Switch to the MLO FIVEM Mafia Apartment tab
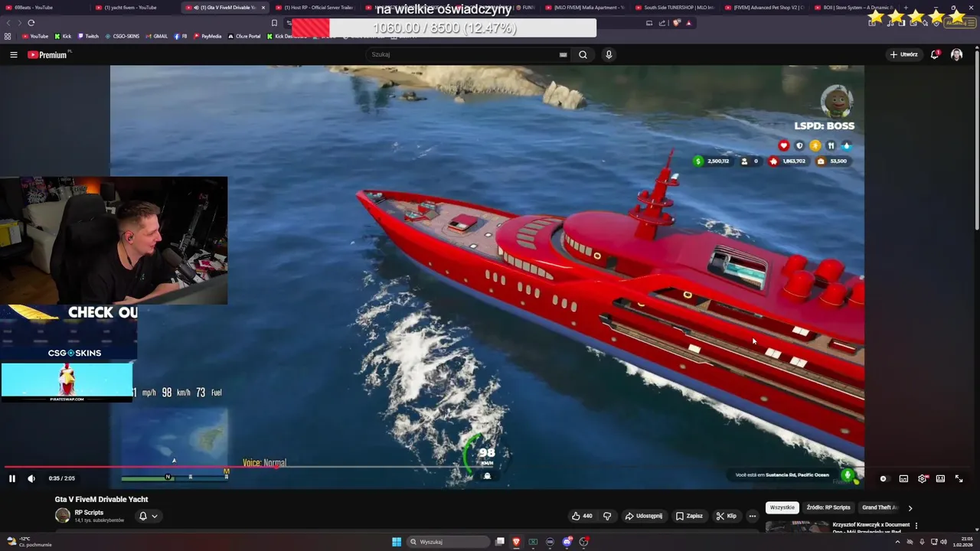The image size is (980, 551). [x=586, y=8]
